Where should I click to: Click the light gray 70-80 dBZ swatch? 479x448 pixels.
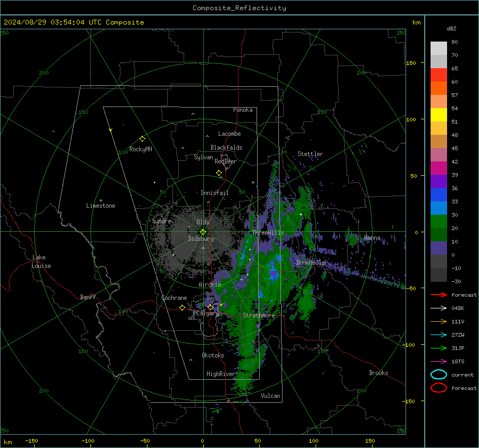[x=439, y=48]
